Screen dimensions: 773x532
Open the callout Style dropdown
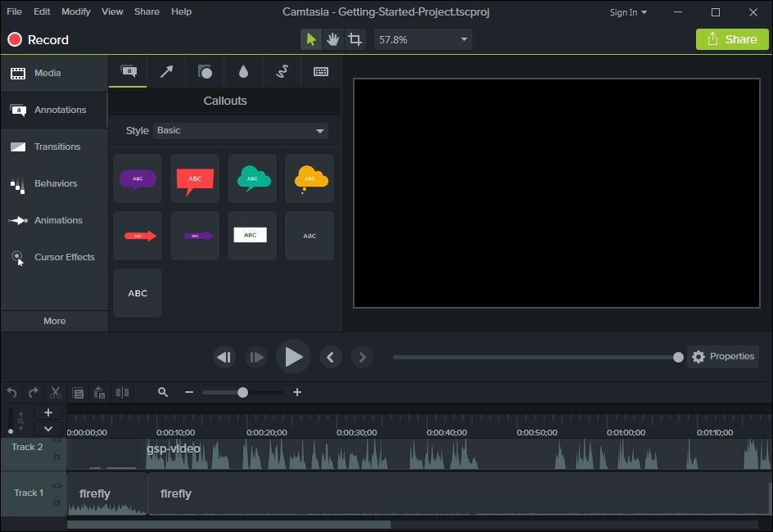click(x=241, y=130)
